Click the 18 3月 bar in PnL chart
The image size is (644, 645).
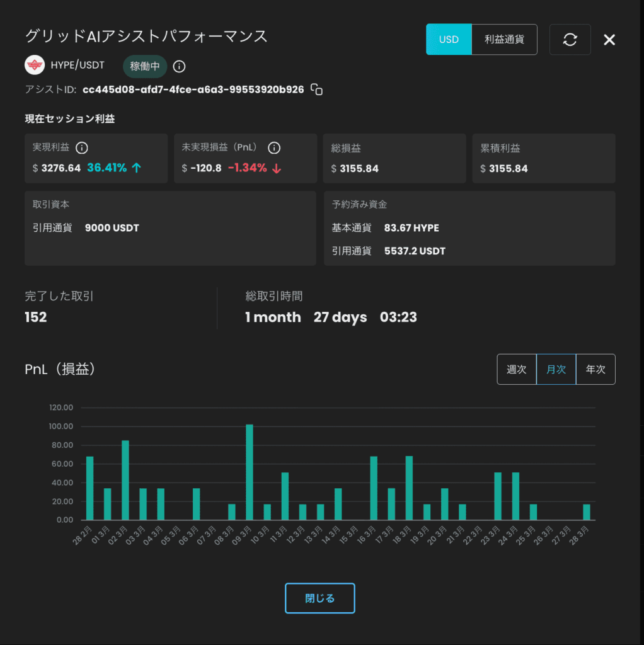409,488
